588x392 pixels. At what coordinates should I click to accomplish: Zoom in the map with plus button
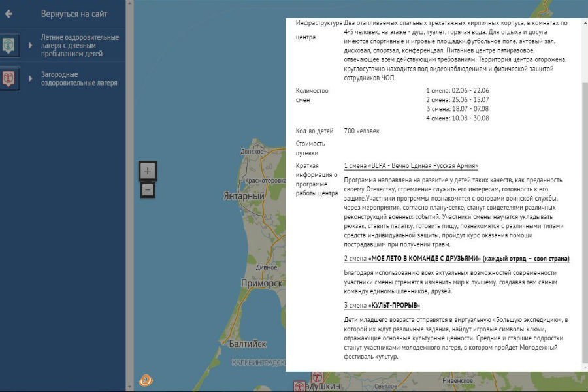(148, 171)
